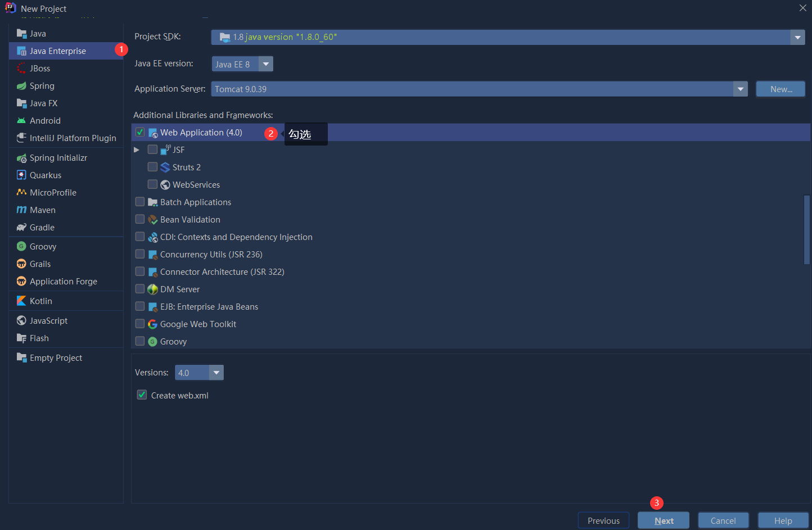Select the MicroProfile icon
This screenshot has height=530, width=812.
(x=21, y=193)
